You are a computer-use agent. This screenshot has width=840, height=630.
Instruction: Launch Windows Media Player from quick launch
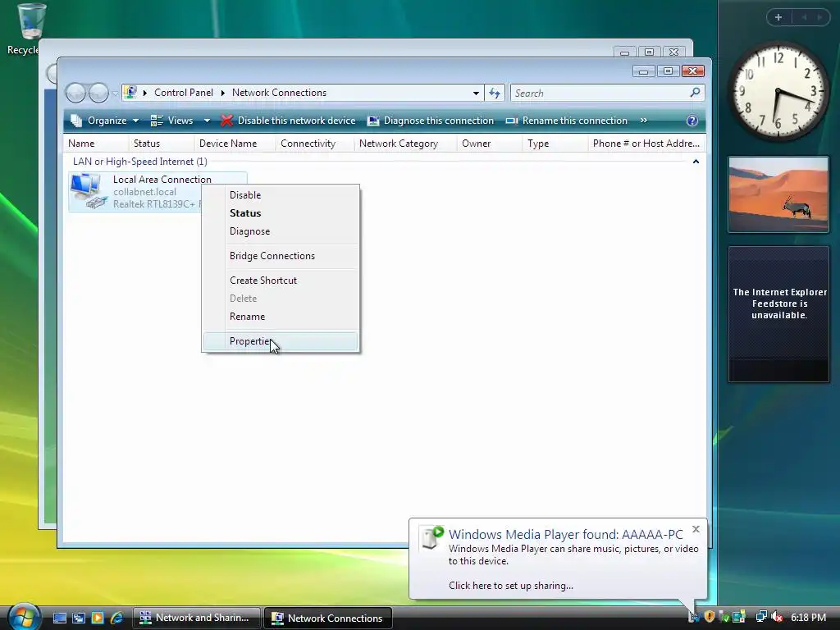coord(98,618)
